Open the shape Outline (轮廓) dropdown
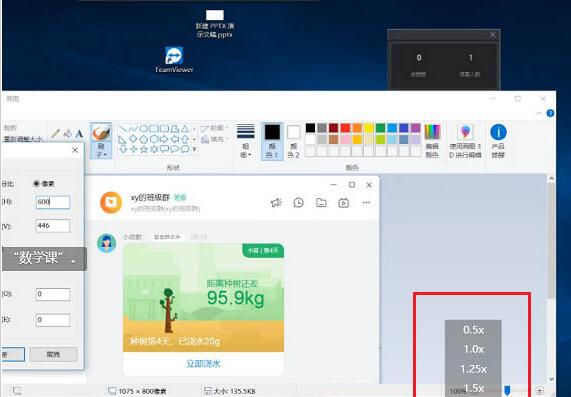The image size is (571, 397). (x=214, y=128)
